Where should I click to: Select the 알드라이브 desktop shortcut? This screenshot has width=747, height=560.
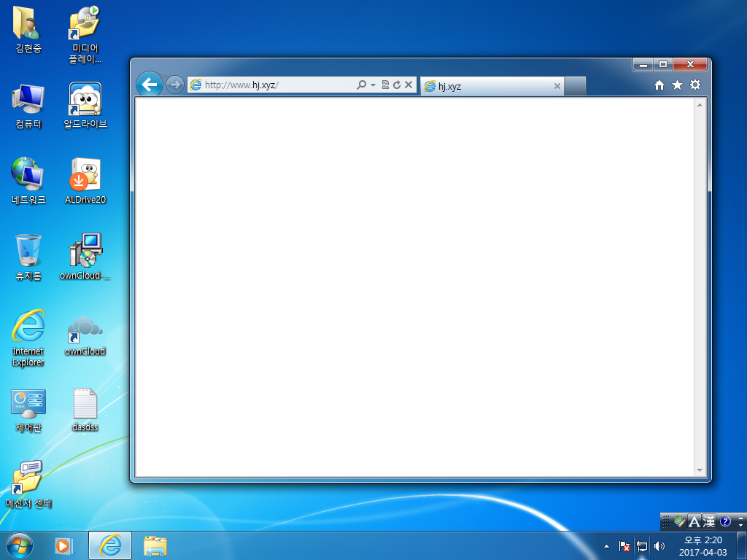(x=85, y=106)
